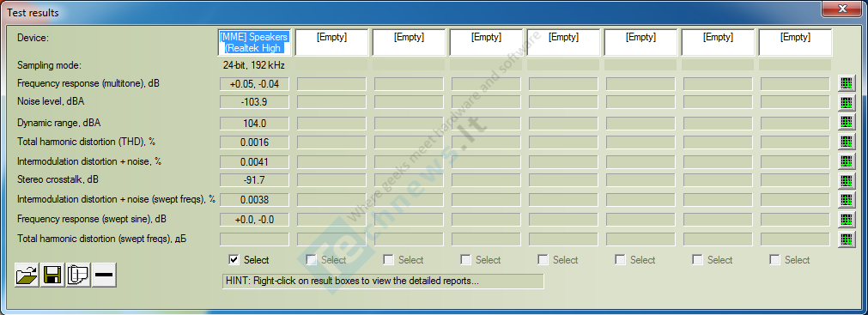Image resolution: width=868 pixels, height=315 pixels.
Task: Tick the second slot Select checkbox
Action: [x=312, y=260]
